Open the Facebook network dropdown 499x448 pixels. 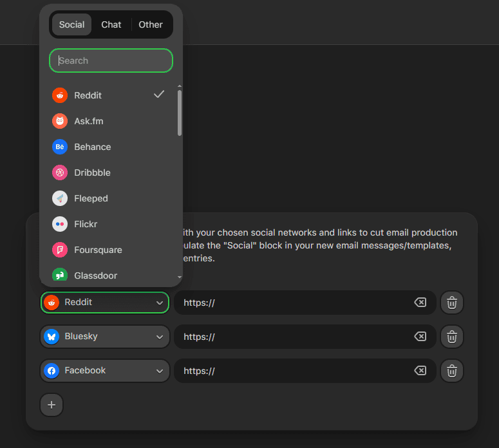coord(105,371)
